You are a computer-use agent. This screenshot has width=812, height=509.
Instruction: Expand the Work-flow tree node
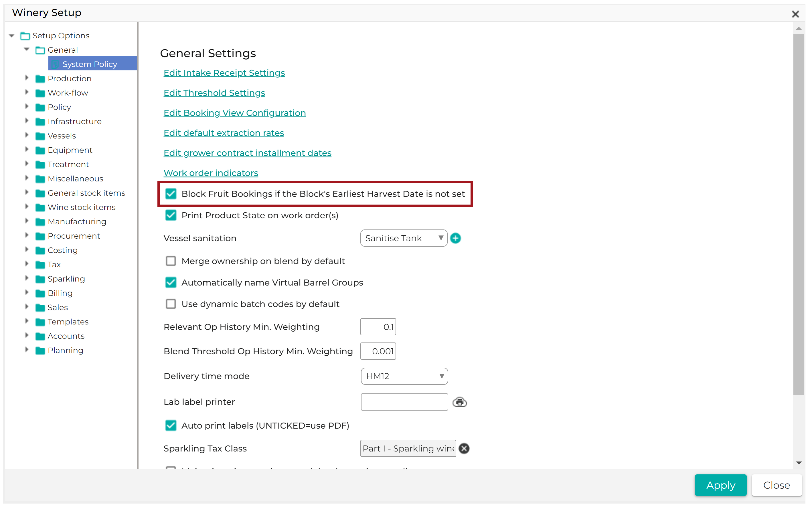tap(27, 92)
